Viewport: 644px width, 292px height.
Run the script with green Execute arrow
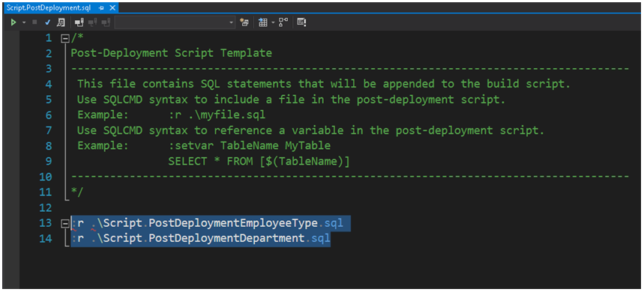[x=13, y=22]
